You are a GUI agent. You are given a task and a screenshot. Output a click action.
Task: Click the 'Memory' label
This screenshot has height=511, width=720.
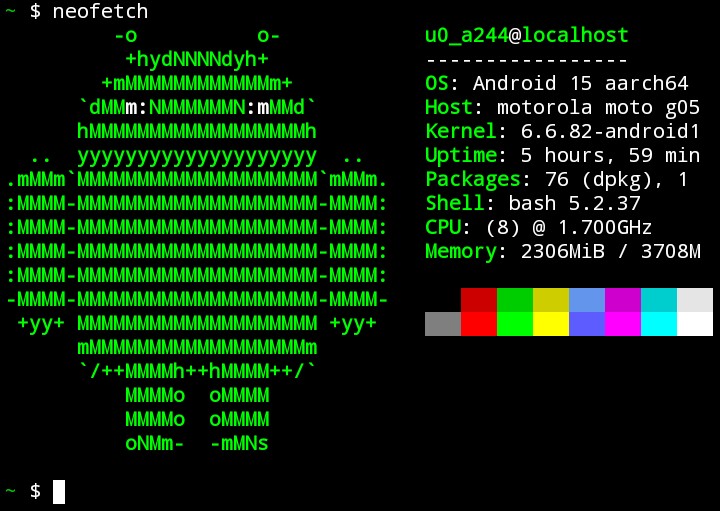tap(461, 252)
